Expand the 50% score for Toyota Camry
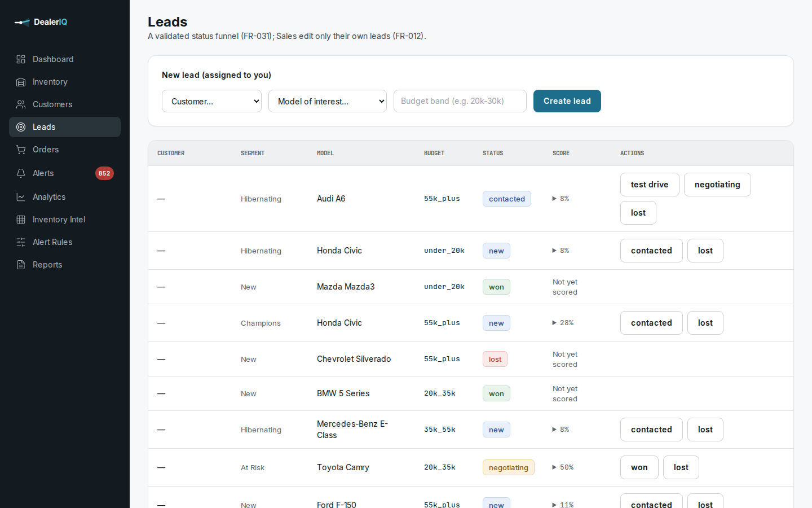Image resolution: width=812 pixels, height=508 pixels. click(563, 467)
